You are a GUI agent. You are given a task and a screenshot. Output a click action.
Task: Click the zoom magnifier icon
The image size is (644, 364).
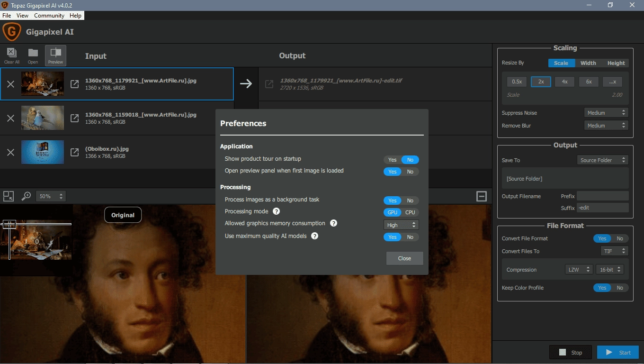tap(26, 196)
